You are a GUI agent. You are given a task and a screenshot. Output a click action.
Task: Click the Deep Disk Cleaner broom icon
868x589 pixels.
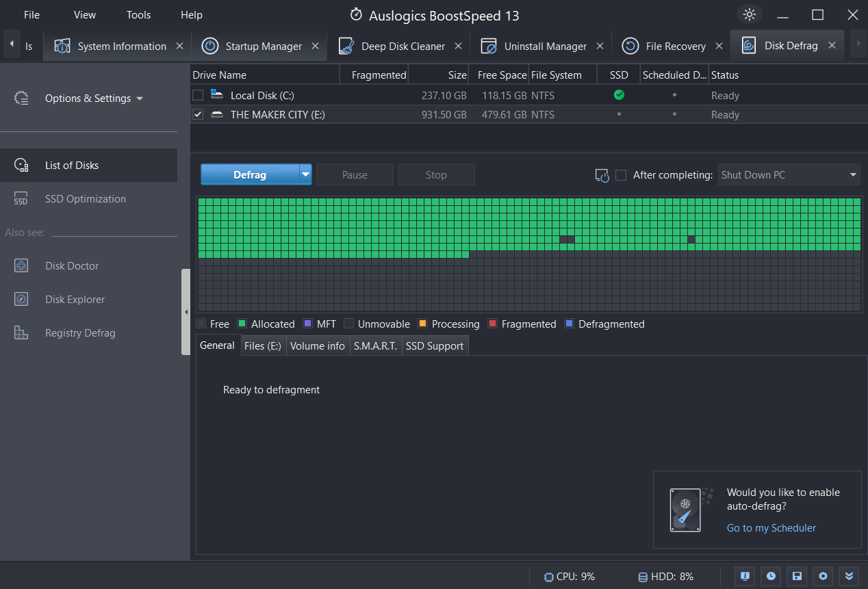point(346,46)
